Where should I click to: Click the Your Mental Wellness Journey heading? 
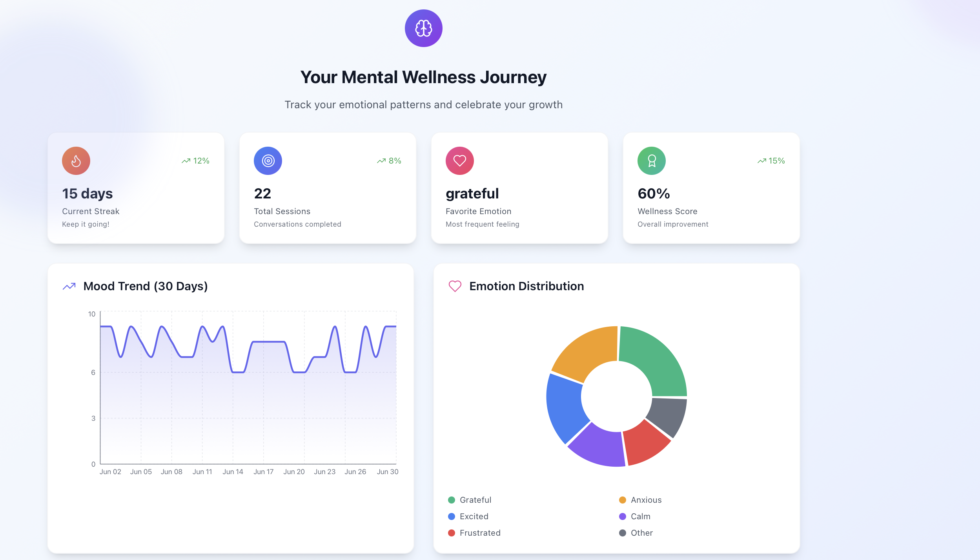(x=423, y=77)
